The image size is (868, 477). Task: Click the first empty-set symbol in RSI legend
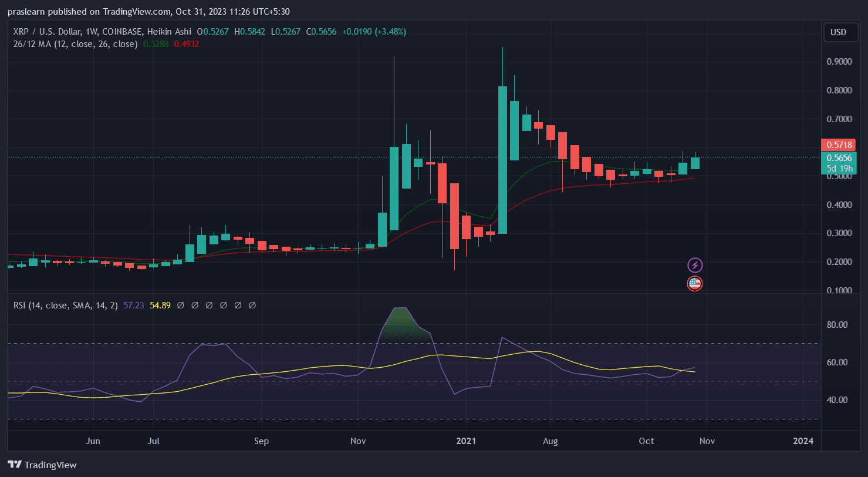[181, 305]
